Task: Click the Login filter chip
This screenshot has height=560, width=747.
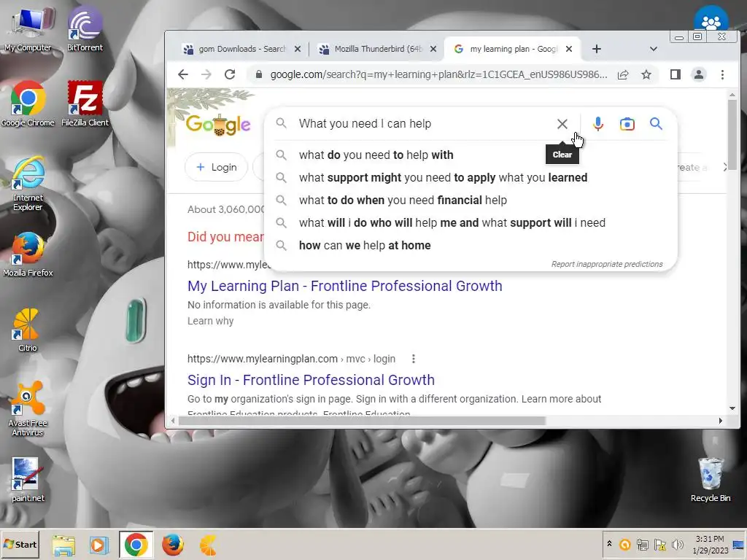Action: 216,167
